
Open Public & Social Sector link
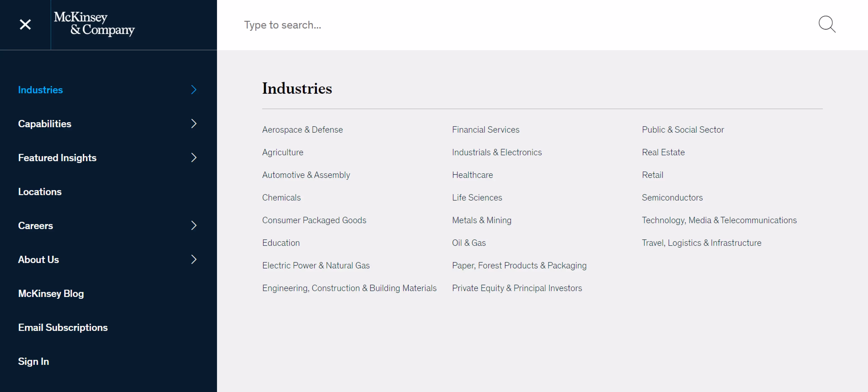[683, 129]
